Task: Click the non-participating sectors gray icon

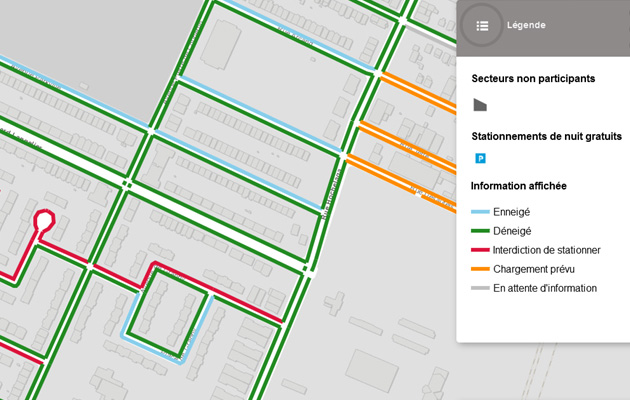Action: [x=480, y=105]
